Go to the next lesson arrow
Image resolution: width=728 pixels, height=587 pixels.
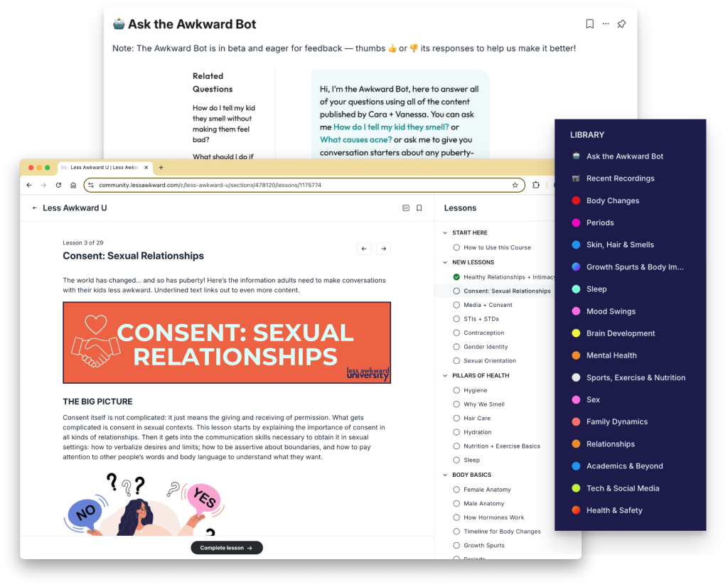click(x=383, y=249)
